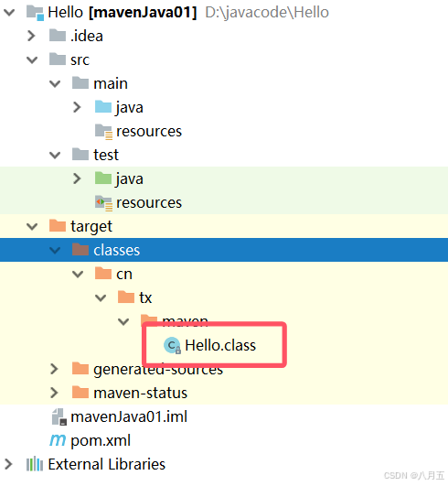Select the maven-status label
Screen dimensions: 448x486
(x=140, y=393)
